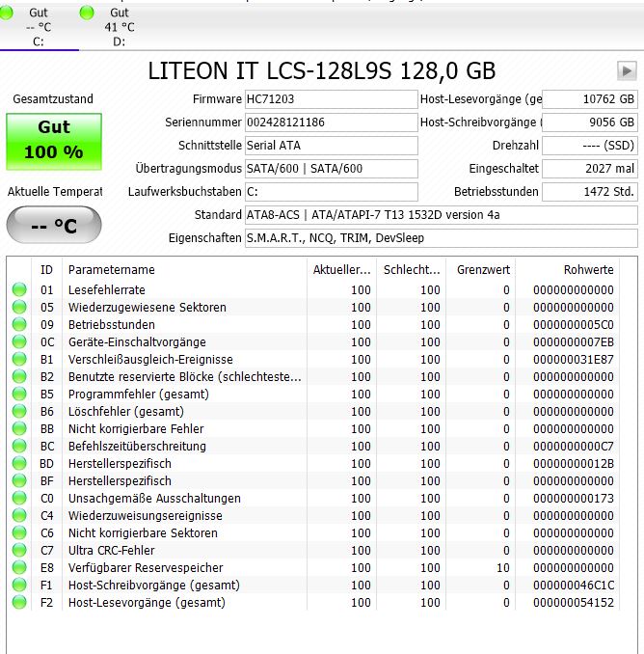Select the Wiederzugewiesene Sektoren row text
Screen dimensions: 644x654
(x=148, y=308)
